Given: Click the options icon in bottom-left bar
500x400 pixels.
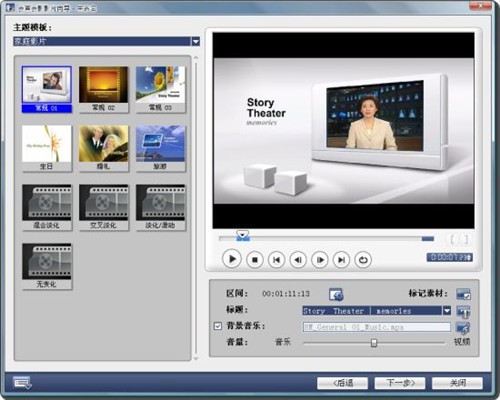Looking at the screenshot, I should coord(22,383).
